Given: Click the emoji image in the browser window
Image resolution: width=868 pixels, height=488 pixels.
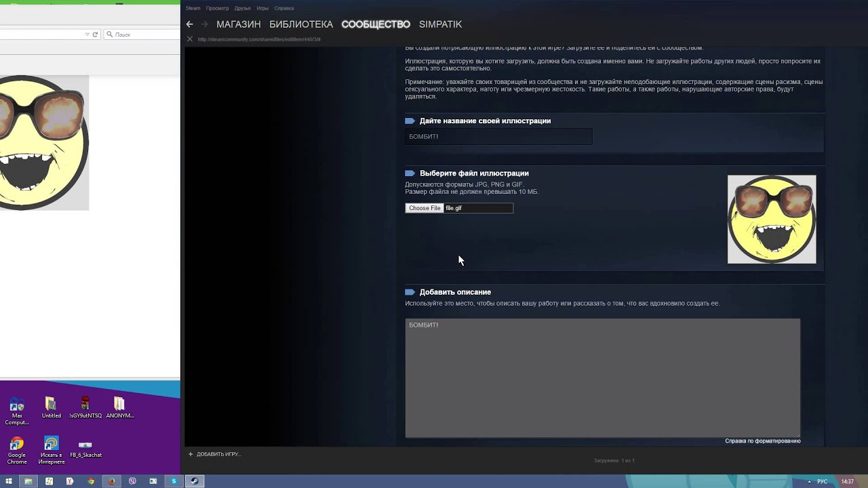Looking at the screenshot, I should click(44, 142).
